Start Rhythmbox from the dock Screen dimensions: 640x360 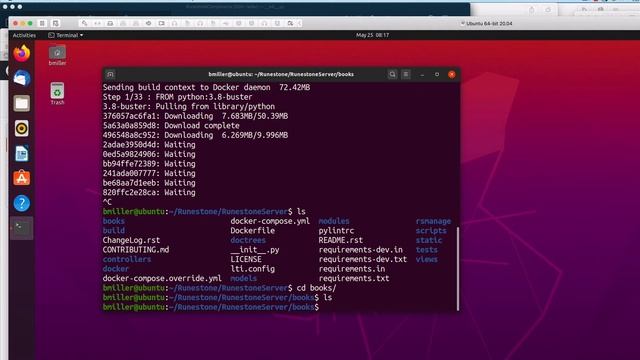(22, 129)
